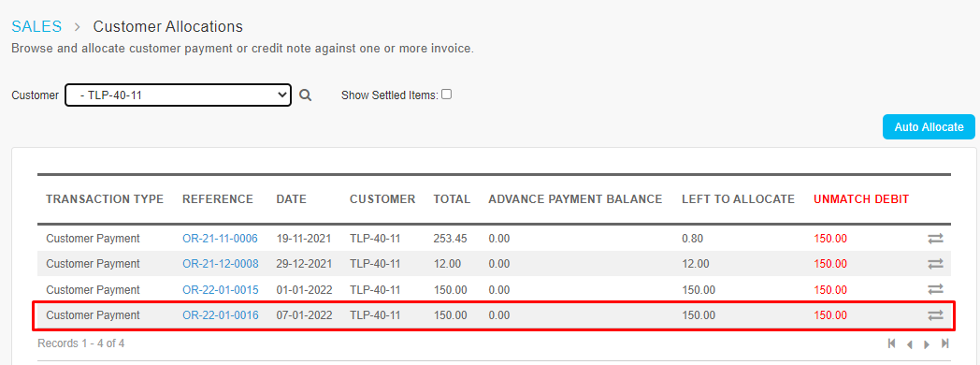The height and width of the screenshot is (365, 980).
Task: Click the LEFT TO ALLOCATE column header
Action: (x=738, y=199)
